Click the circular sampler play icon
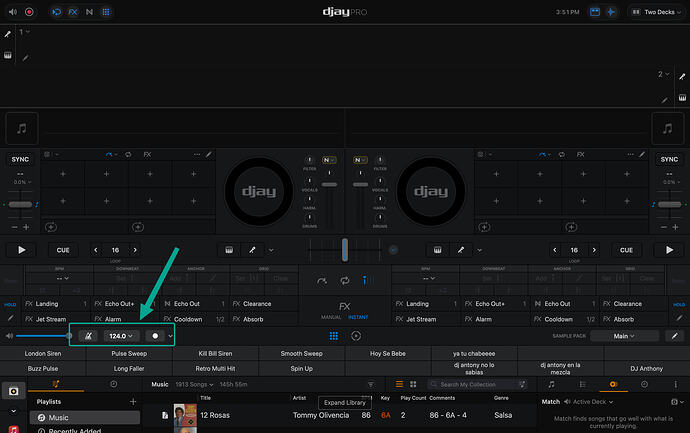Viewport: 690px width, 433px height. click(356, 336)
